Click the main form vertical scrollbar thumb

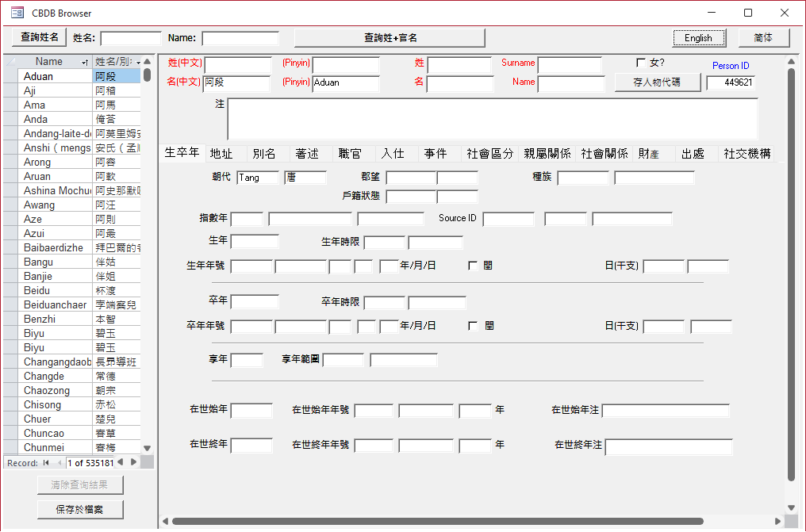click(x=790, y=274)
